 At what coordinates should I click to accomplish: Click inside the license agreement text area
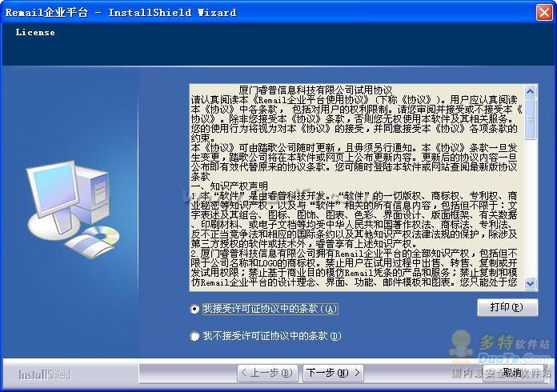coord(357,187)
